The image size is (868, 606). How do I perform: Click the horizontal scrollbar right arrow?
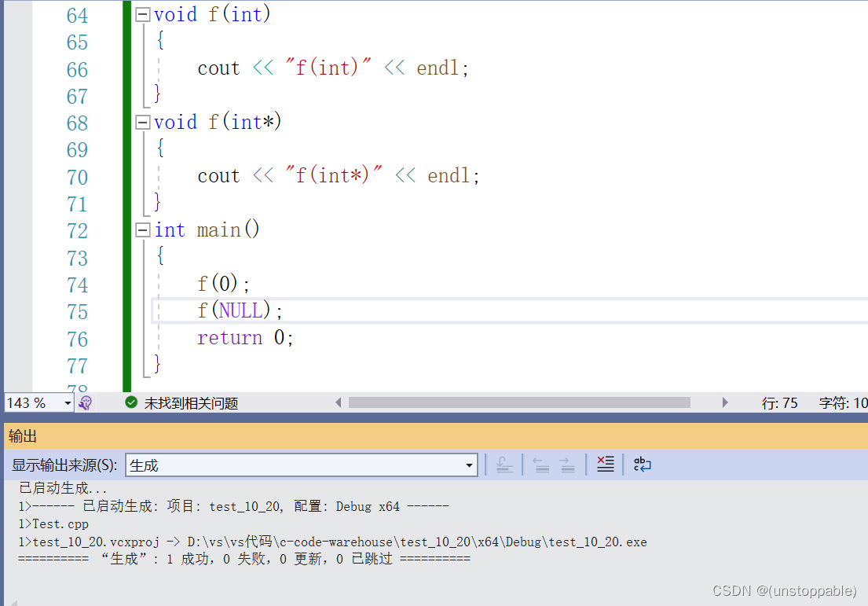tap(725, 402)
